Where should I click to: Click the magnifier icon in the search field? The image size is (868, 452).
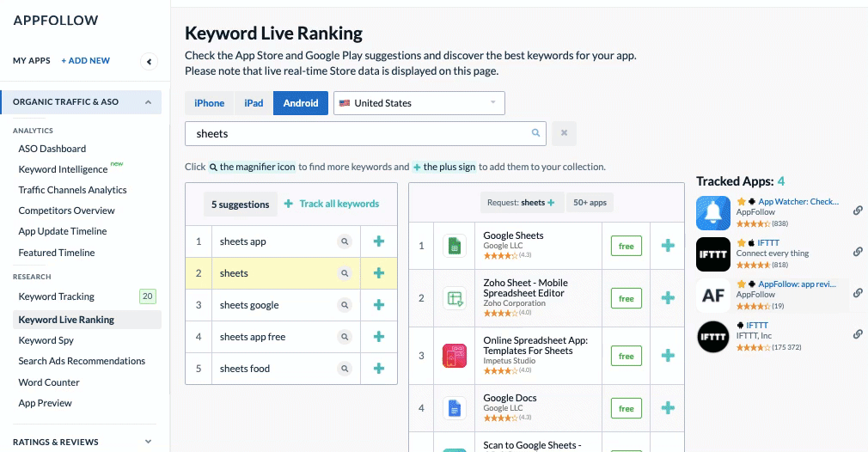[535, 133]
